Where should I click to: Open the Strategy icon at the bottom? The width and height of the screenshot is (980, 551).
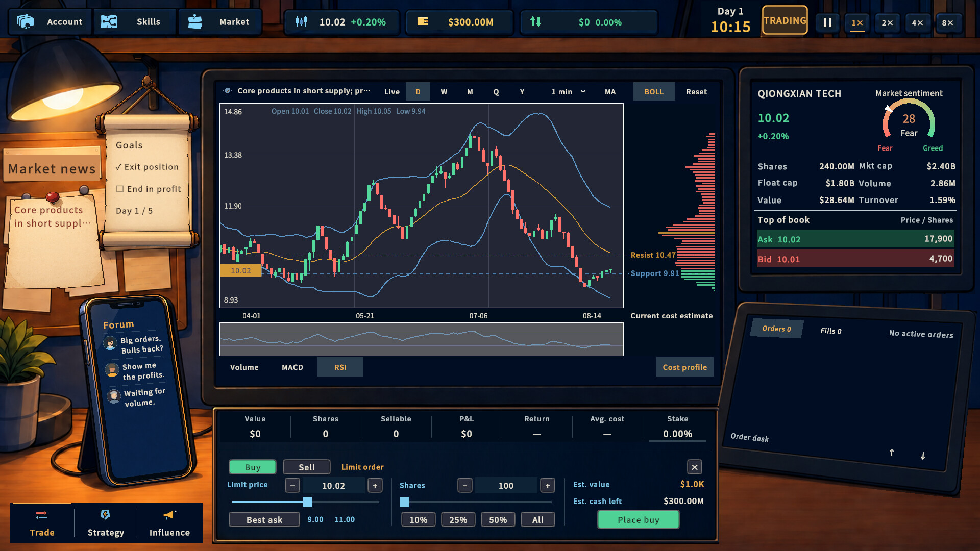[x=105, y=515]
